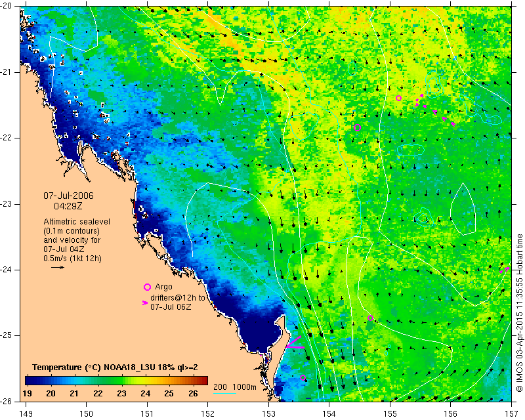Click the '0.5m/s (1kt 12h)' scale text

(73, 258)
